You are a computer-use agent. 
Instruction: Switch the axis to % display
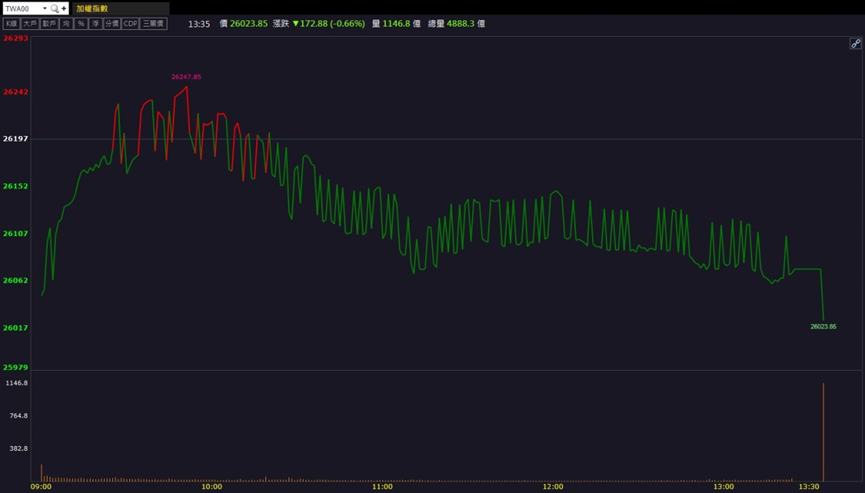pos(81,23)
